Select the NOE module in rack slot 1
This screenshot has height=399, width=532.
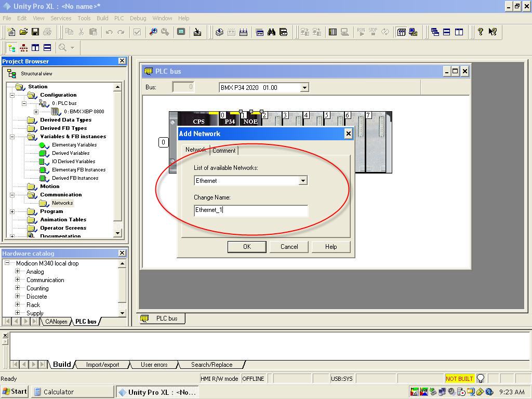coord(250,119)
